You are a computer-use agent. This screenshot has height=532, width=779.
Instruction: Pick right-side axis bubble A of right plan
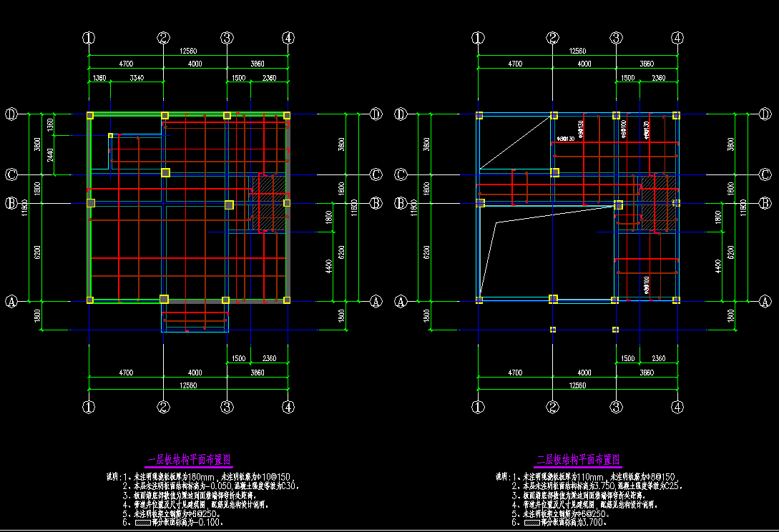765,302
